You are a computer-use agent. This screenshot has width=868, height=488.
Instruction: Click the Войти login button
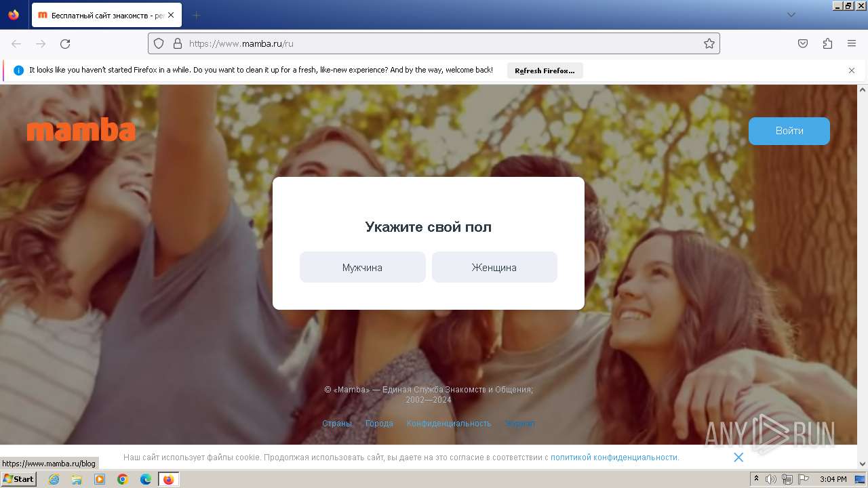click(789, 131)
